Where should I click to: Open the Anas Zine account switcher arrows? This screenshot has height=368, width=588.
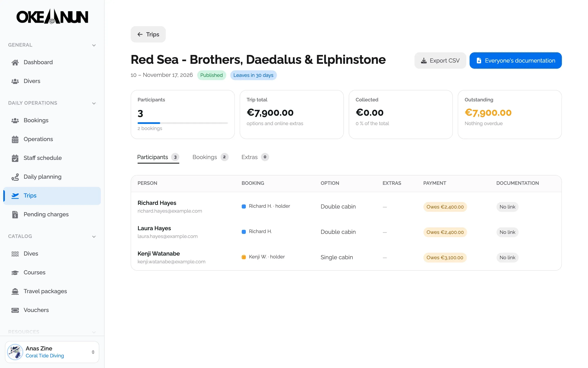tap(93, 352)
